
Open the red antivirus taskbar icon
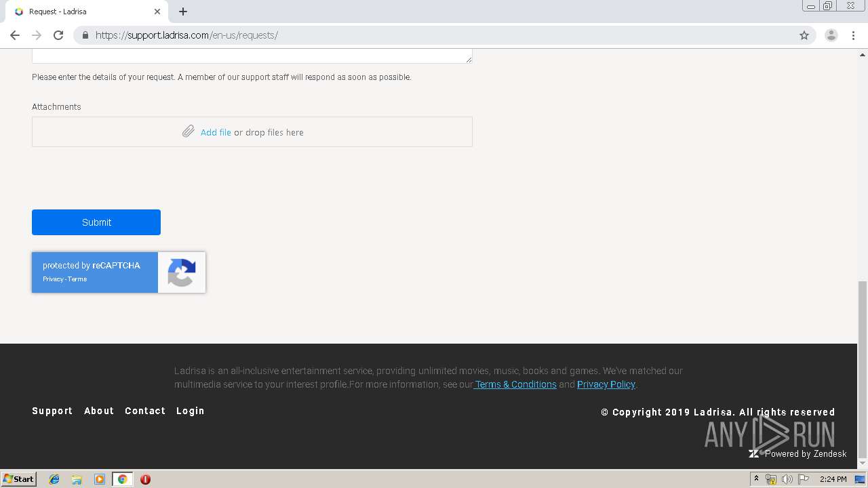tap(145, 479)
